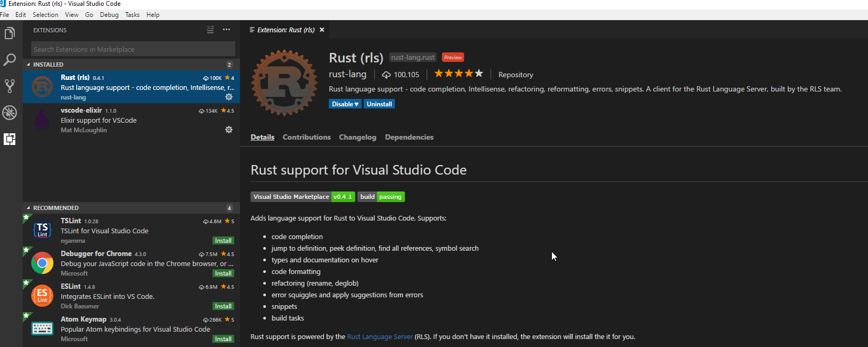Click the rust-lang.rust identifier label

413,57
